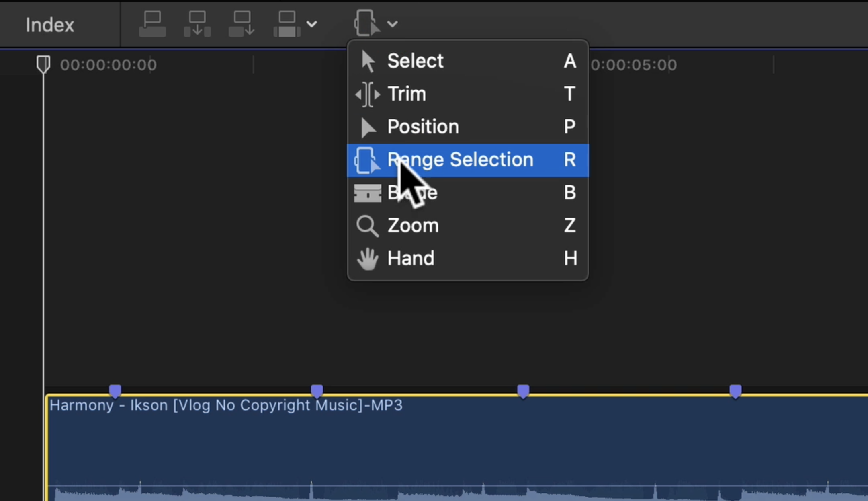The image size is (868, 501).
Task: Click the Index button
Action: coord(50,25)
